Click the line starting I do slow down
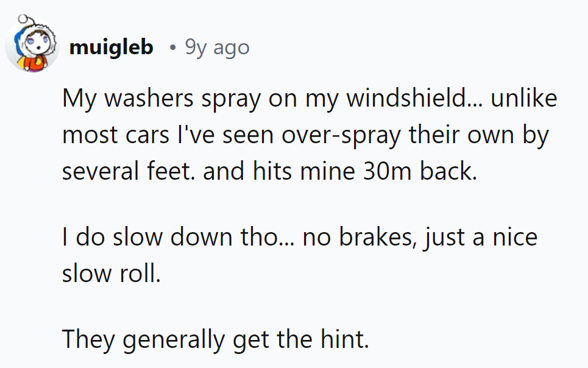The width and height of the screenshot is (588, 368). [300, 238]
